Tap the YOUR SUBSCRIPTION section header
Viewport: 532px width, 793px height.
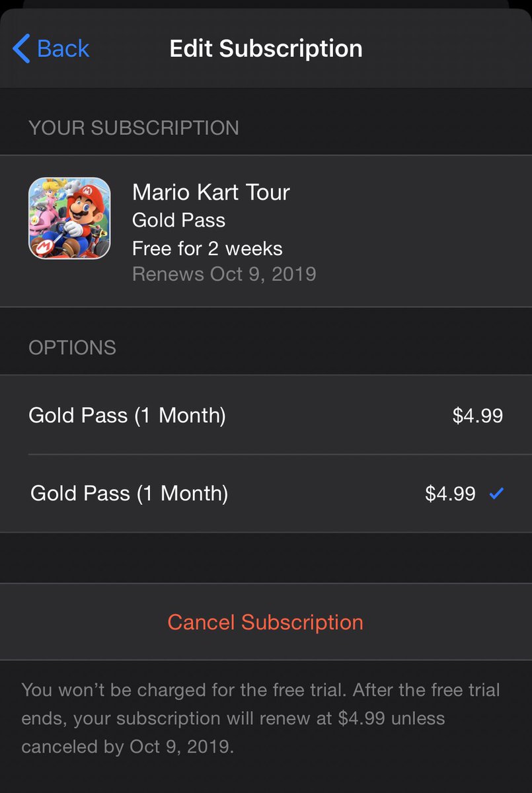(x=133, y=128)
